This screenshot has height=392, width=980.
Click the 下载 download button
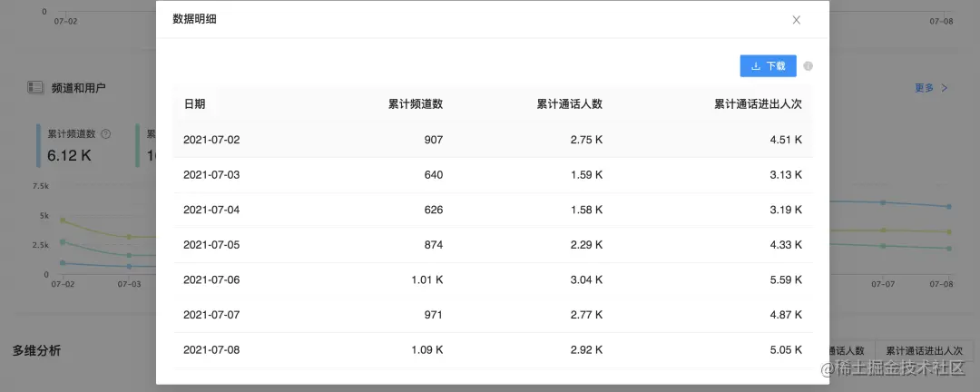[769, 65]
